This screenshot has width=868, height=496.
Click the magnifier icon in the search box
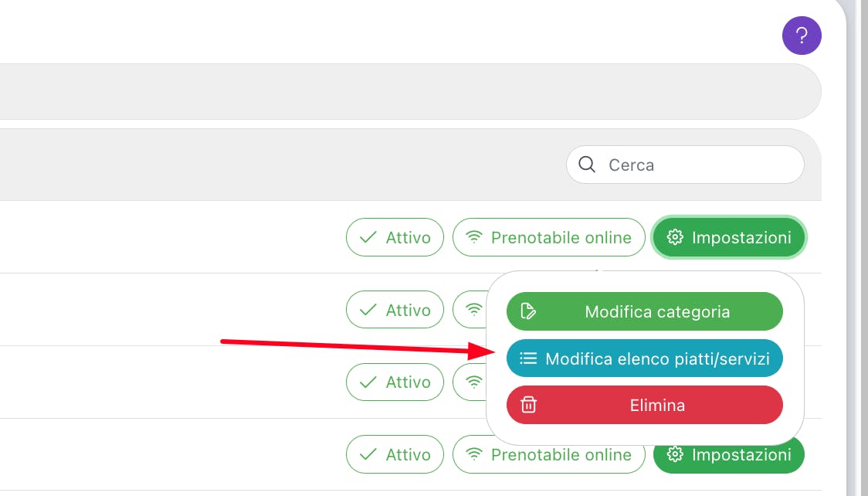(587, 165)
